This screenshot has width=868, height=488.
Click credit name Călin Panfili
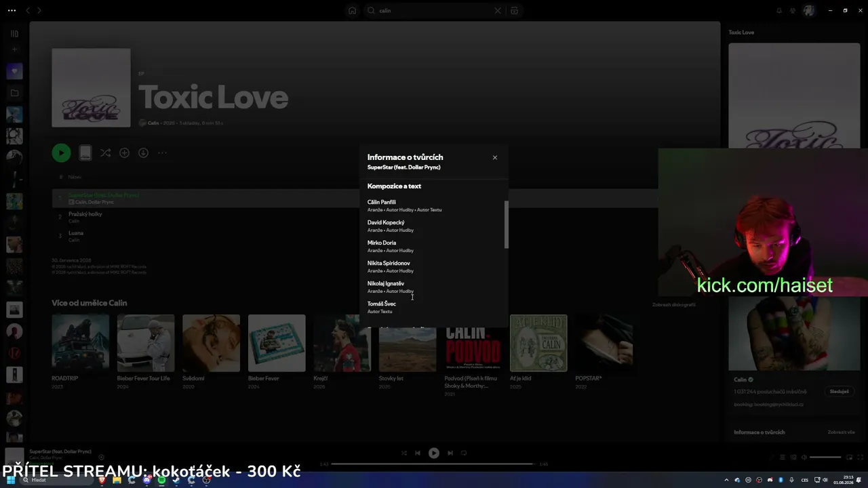tap(382, 202)
